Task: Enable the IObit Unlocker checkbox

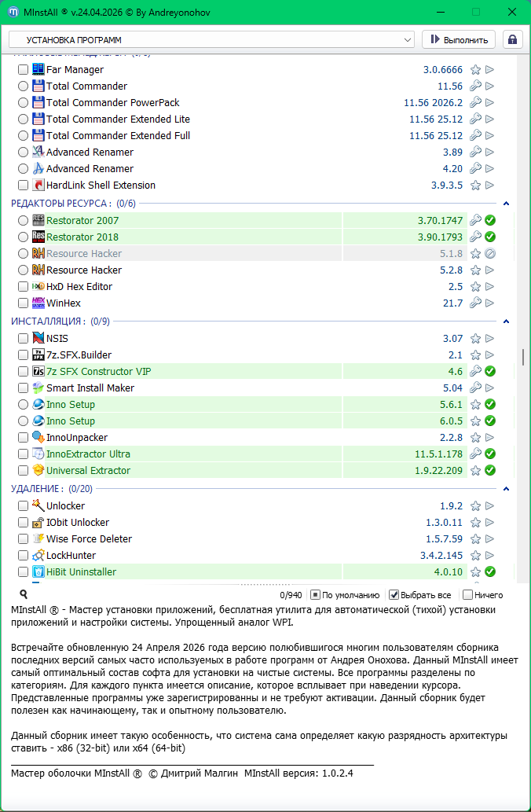Action: (x=23, y=523)
